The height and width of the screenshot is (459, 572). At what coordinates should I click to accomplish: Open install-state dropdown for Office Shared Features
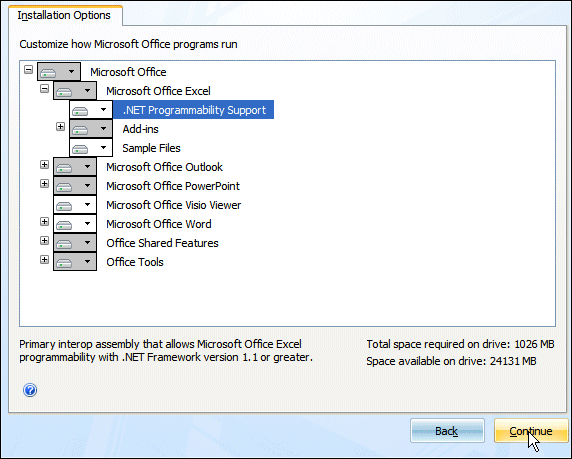[x=75, y=243]
